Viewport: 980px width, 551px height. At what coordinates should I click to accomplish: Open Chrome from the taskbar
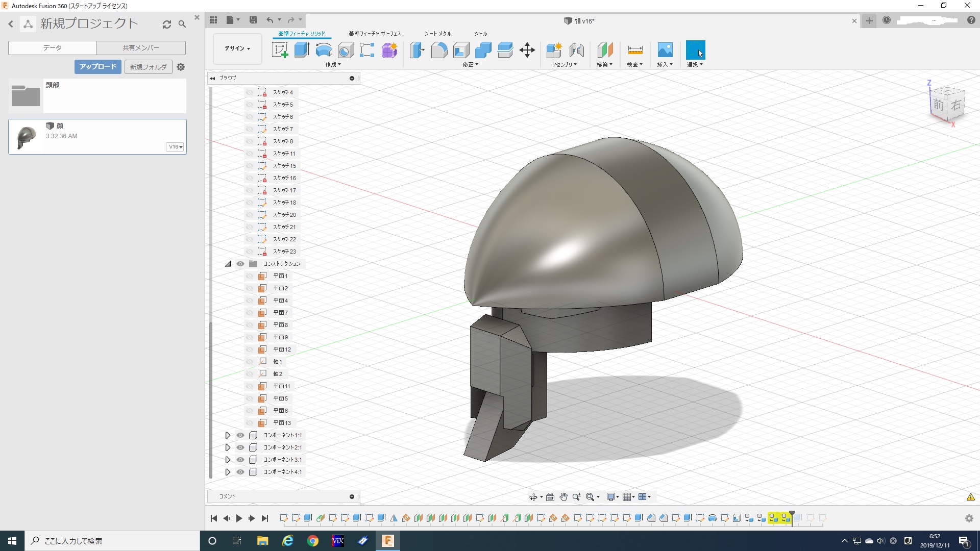(313, 541)
